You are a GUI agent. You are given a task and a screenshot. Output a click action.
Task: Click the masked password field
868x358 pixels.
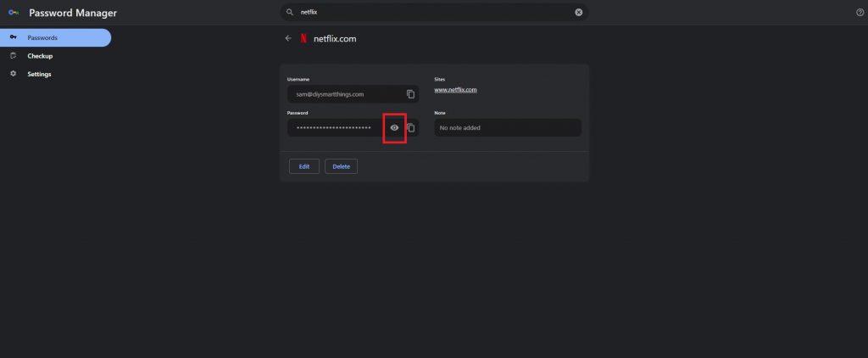tap(353, 127)
